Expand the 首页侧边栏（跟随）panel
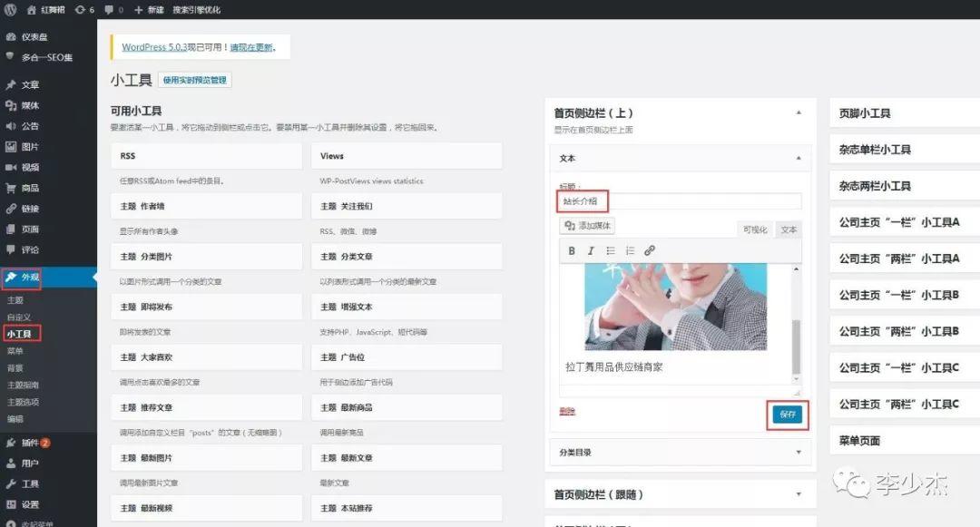Image resolution: width=980 pixels, height=527 pixels. click(680, 494)
